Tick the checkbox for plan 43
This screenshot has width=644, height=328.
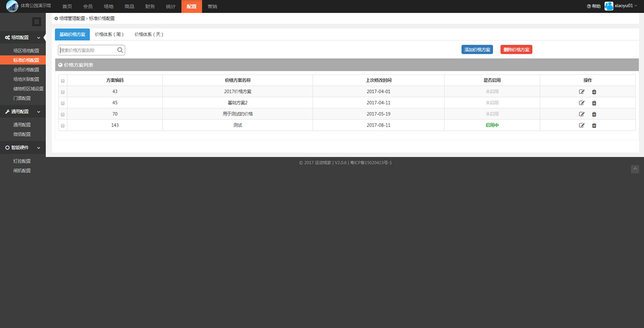[62, 92]
